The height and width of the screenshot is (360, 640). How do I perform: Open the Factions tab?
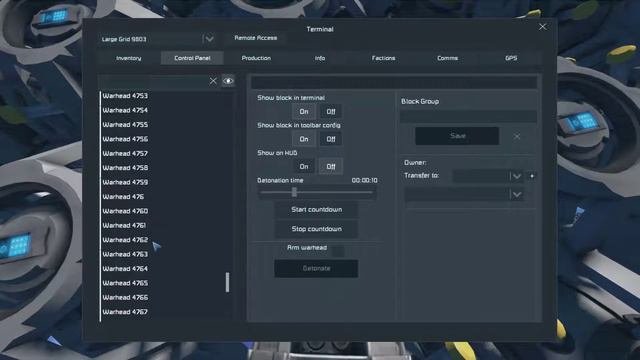coord(383,58)
